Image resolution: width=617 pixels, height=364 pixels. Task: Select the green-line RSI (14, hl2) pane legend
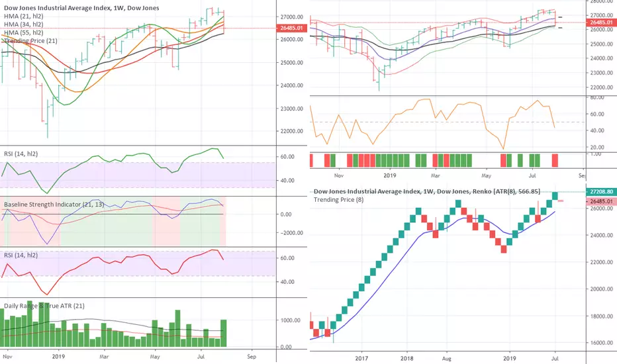pos(21,154)
